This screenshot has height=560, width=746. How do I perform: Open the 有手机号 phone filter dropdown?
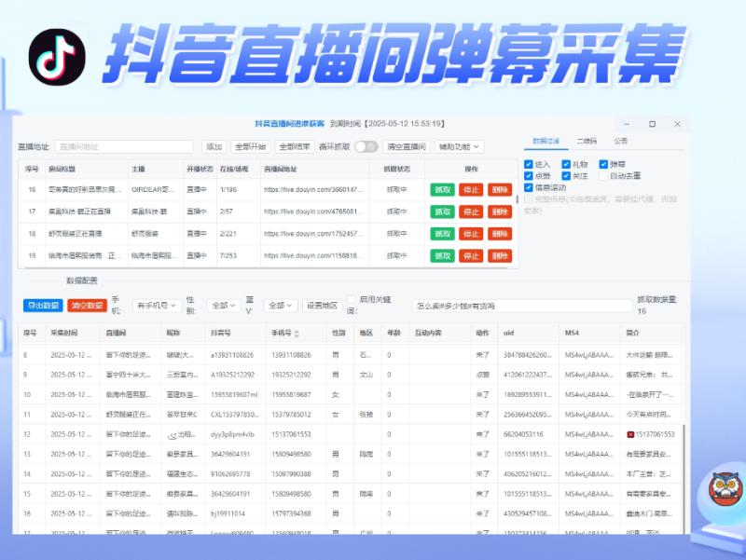pos(156,304)
